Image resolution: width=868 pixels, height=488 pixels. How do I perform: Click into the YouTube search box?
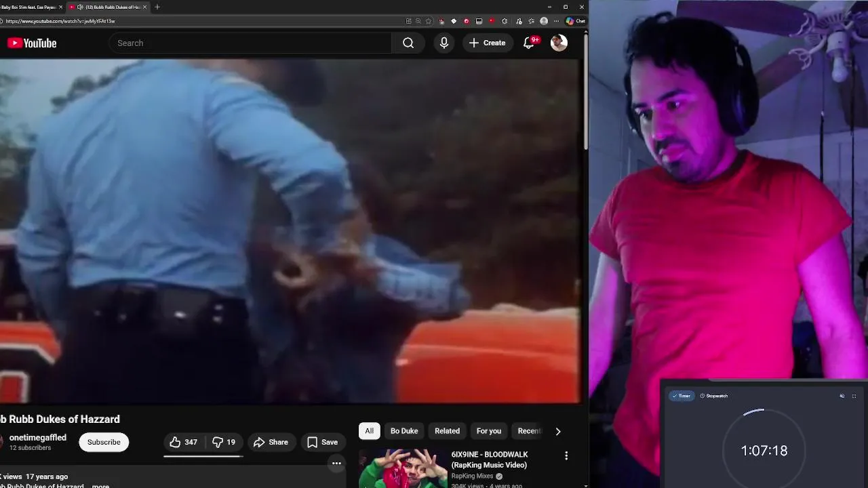pyautogui.click(x=250, y=43)
